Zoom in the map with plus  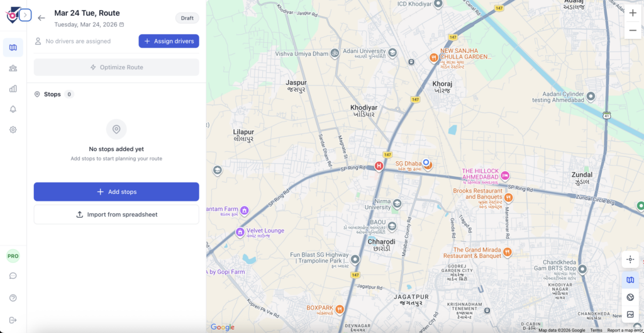point(633,13)
